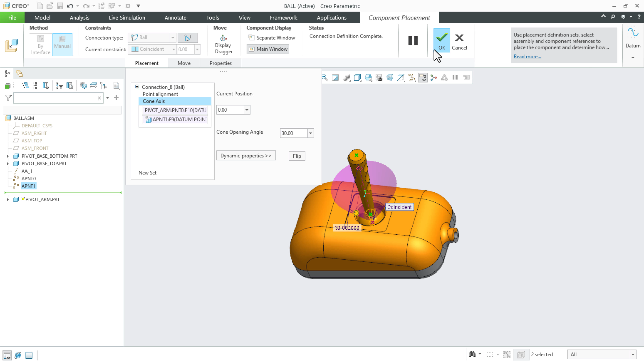644x362 pixels.
Task: Toggle Separate Window component display
Action: [271, 38]
